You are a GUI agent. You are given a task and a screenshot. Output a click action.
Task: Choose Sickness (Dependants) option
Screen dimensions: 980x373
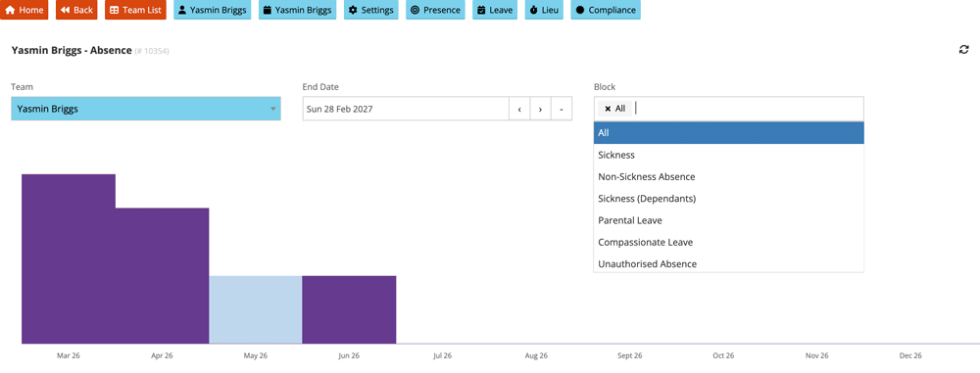point(729,199)
